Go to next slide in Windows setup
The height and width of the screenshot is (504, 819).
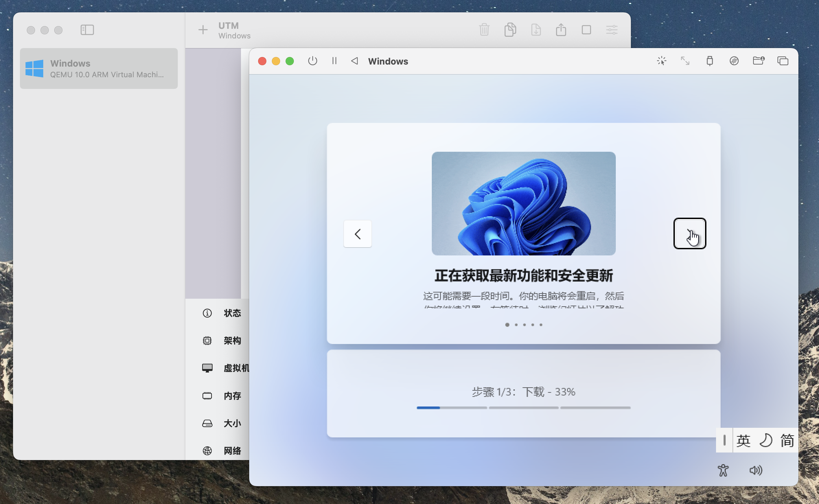(690, 233)
